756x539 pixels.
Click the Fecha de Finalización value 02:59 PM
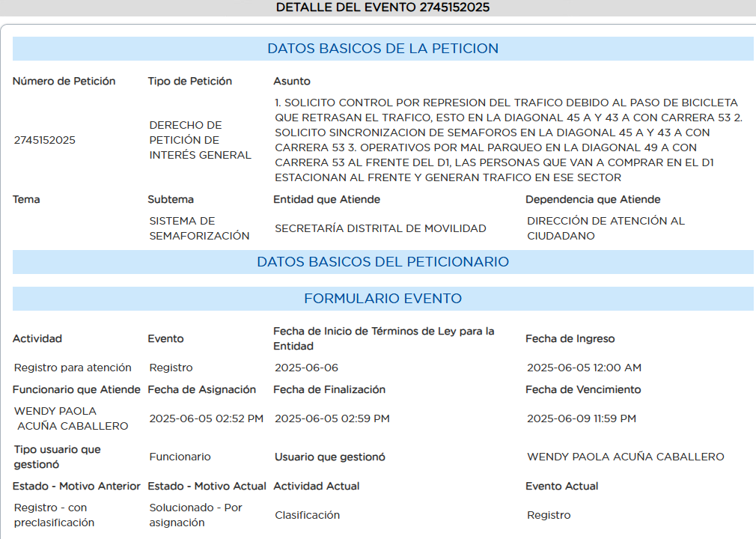pos(332,418)
